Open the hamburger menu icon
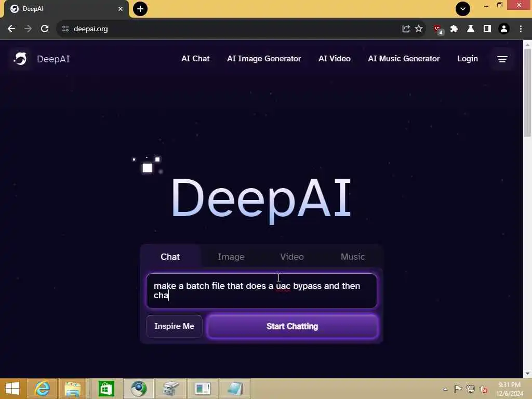Screen dimensions: 532x399 coord(502,59)
